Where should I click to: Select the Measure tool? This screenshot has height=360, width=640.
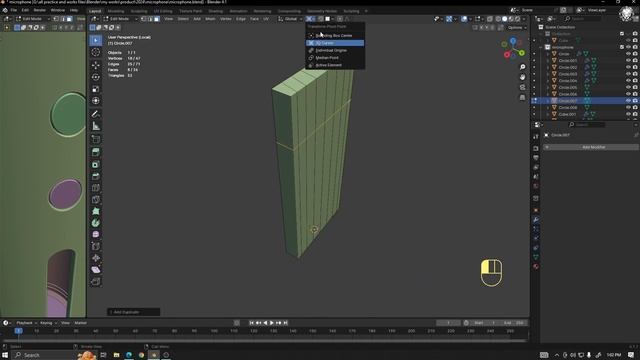96,126
